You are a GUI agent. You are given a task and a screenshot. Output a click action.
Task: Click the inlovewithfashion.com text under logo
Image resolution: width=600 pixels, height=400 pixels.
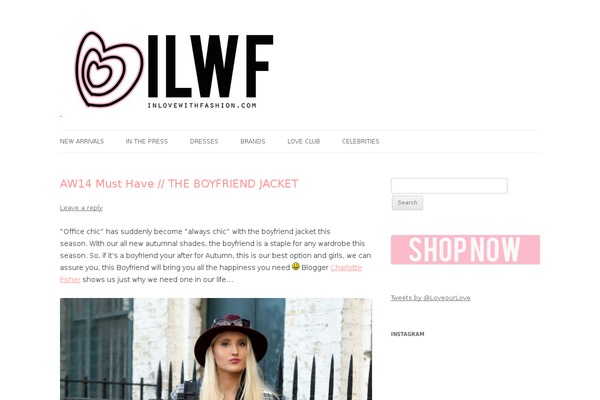202,105
